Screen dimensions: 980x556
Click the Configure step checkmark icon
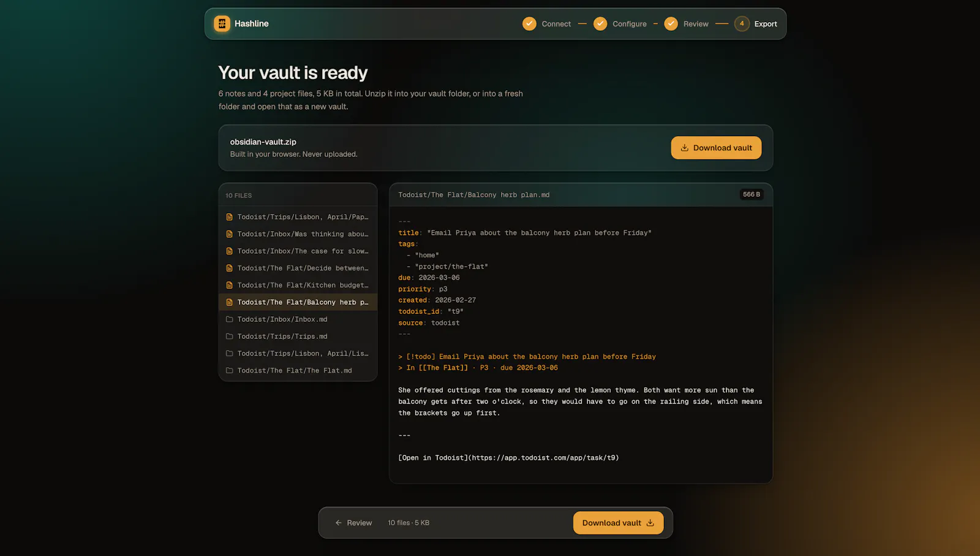[600, 24]
